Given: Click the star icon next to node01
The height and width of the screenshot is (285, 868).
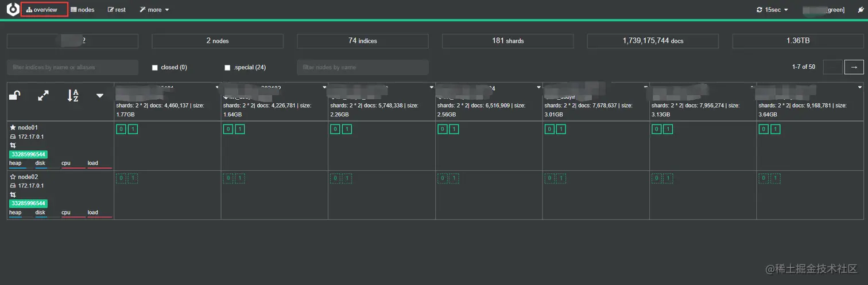Looking at the screenshot, I should pyautogui.click(x=13, y=128).
